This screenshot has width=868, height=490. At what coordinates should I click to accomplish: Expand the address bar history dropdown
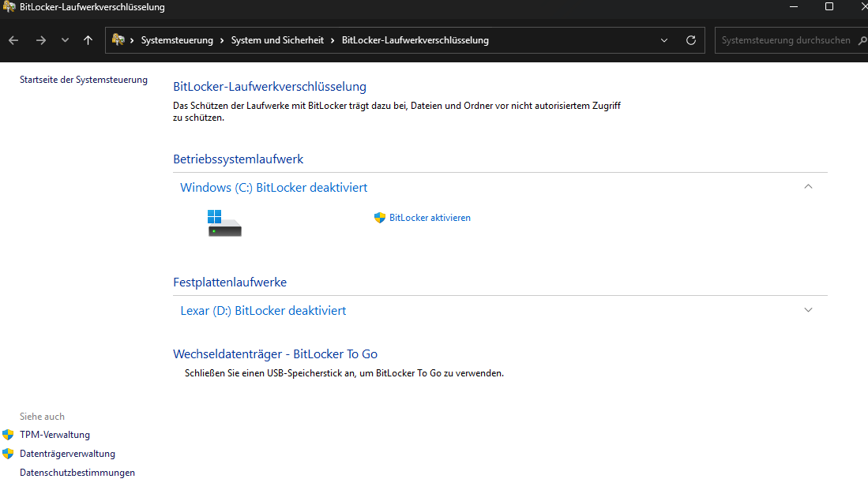click(x=664, y=40)
